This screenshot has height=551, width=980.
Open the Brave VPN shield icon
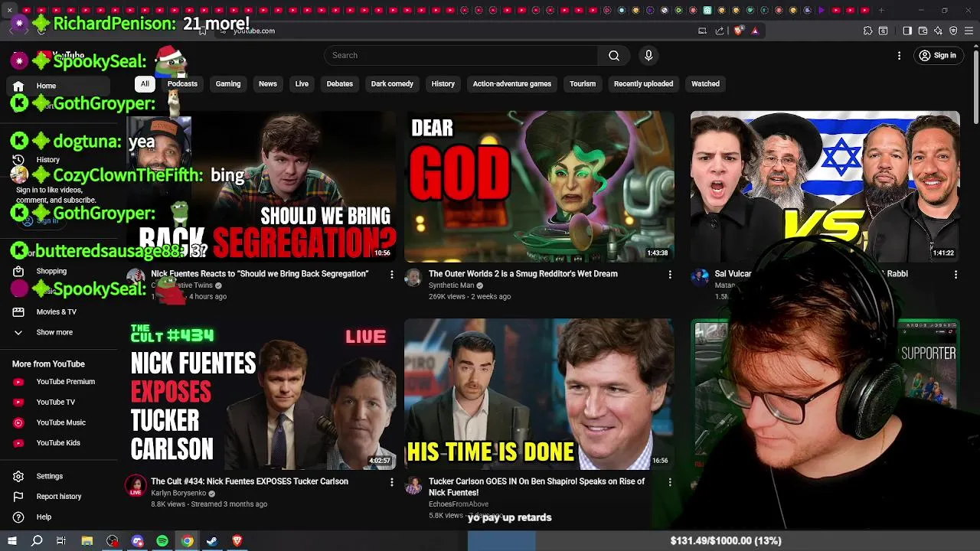coord(954,31)
